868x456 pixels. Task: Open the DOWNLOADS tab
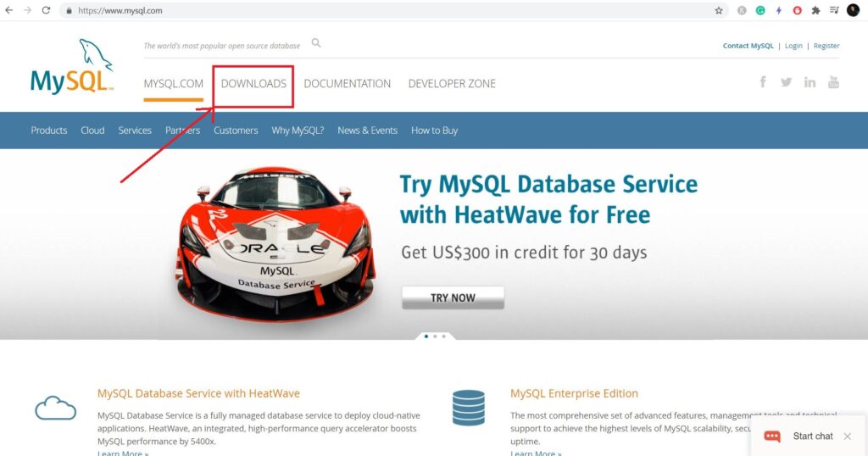click(x=253, y=84)
